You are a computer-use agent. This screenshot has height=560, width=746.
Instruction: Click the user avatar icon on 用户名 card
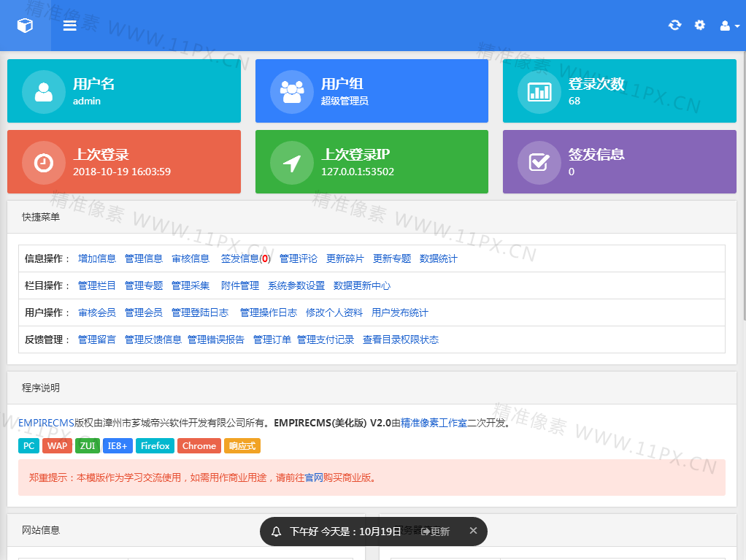(x=44, y=92)
